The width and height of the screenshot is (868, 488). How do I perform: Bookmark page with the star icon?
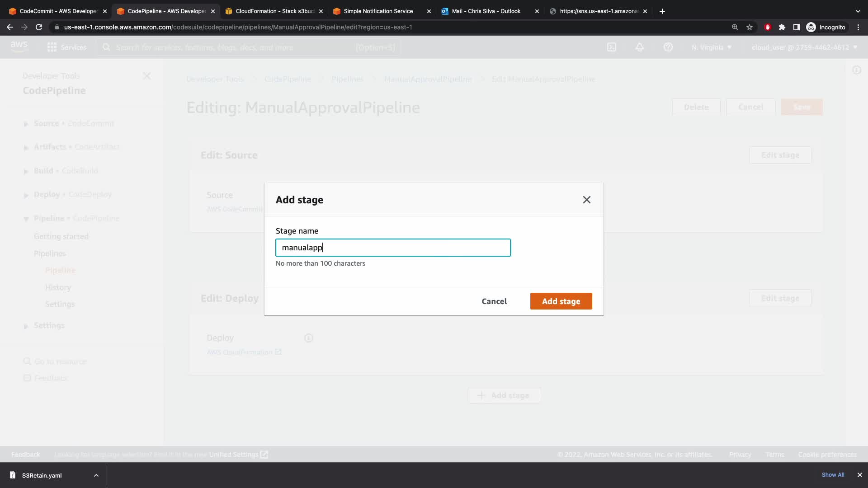[x=750, y=27]
